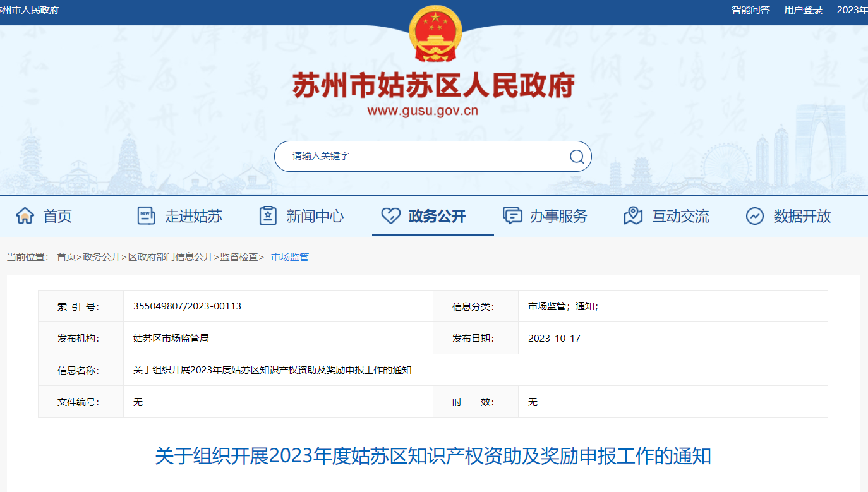
Task: Click the 用户登录 link
Action: 803,9
